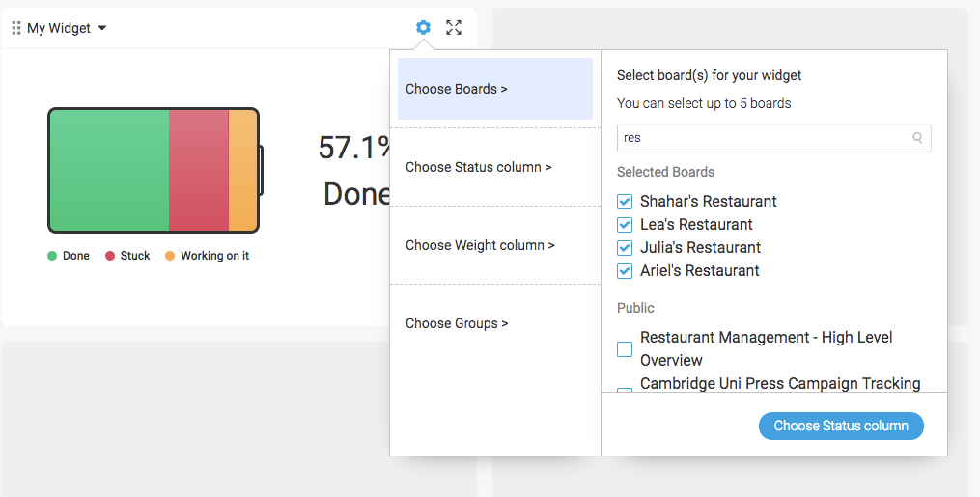980x497 pixels.
Task: Click the red Stuck segment of battery
Action: point(199,171)
